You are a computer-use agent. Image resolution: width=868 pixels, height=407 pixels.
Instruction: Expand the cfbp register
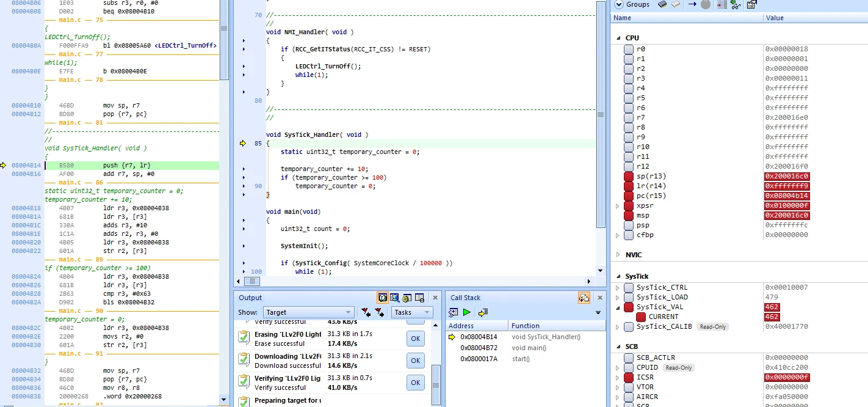point(617,235)
